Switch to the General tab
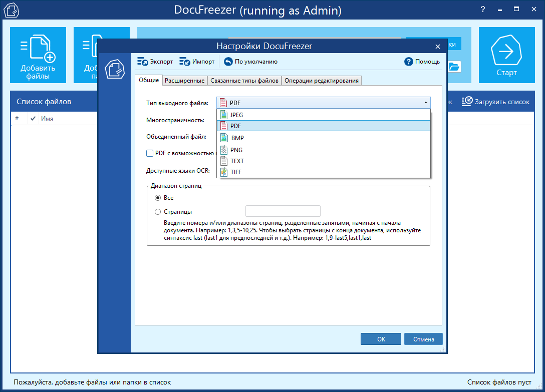 point(149,80)
